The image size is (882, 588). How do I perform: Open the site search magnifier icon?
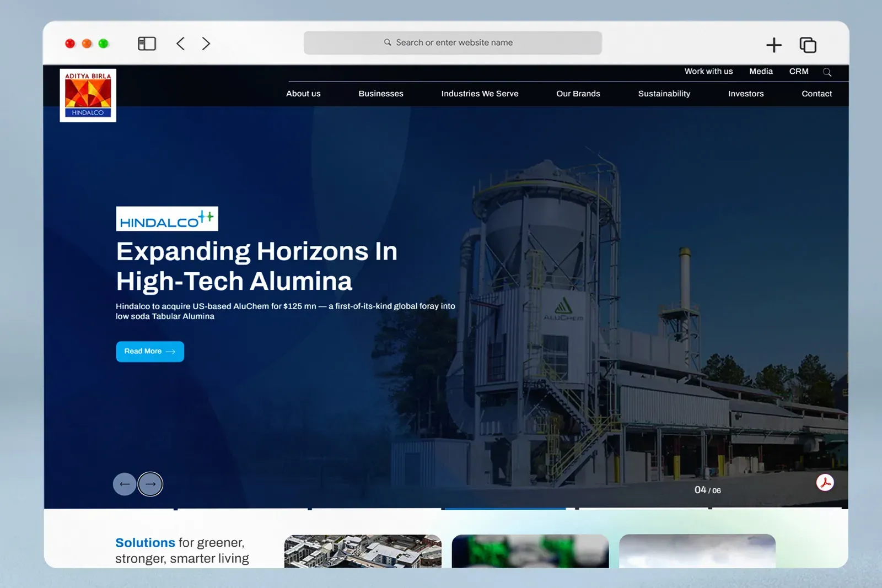pyautogui.click(x=827, y=72)
